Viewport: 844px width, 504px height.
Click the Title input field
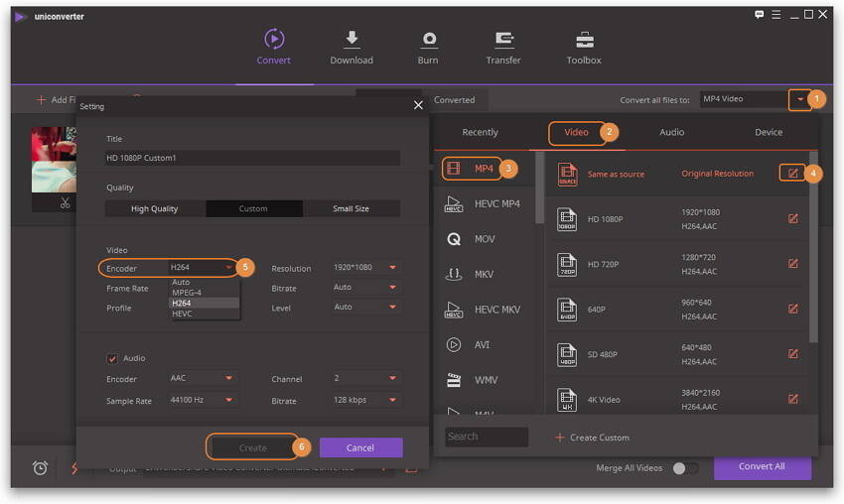coord(252,158)
